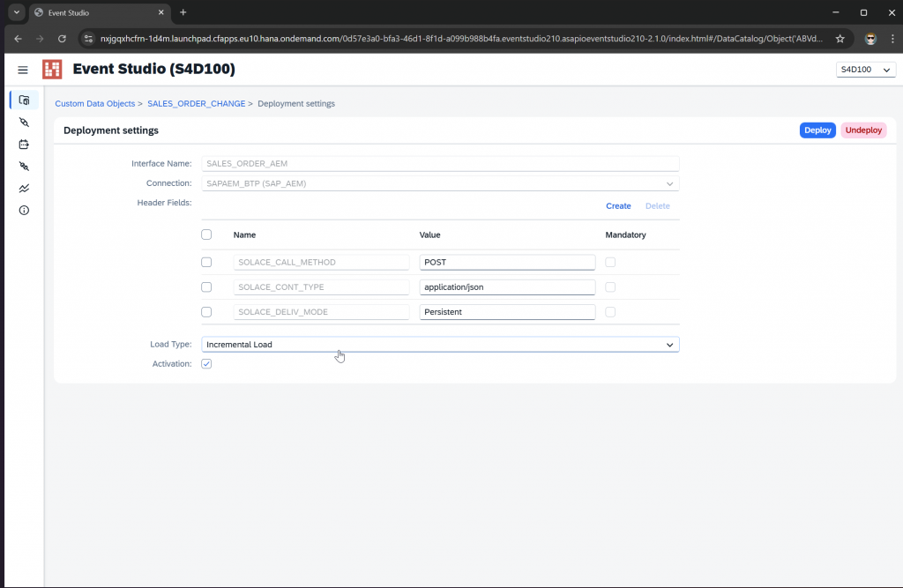Click the calendar scheduling icon in the sidebar
903x588 pixels.
click(x=24, y=144)
